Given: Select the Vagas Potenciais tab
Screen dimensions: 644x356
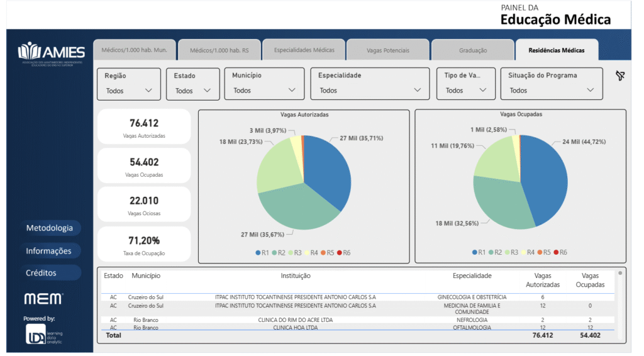Looking at the screenshot, I should [387, 50].
